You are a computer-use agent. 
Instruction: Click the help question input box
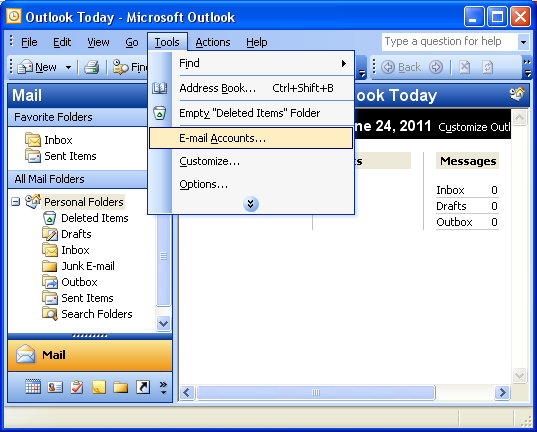(x=449, y=42)
